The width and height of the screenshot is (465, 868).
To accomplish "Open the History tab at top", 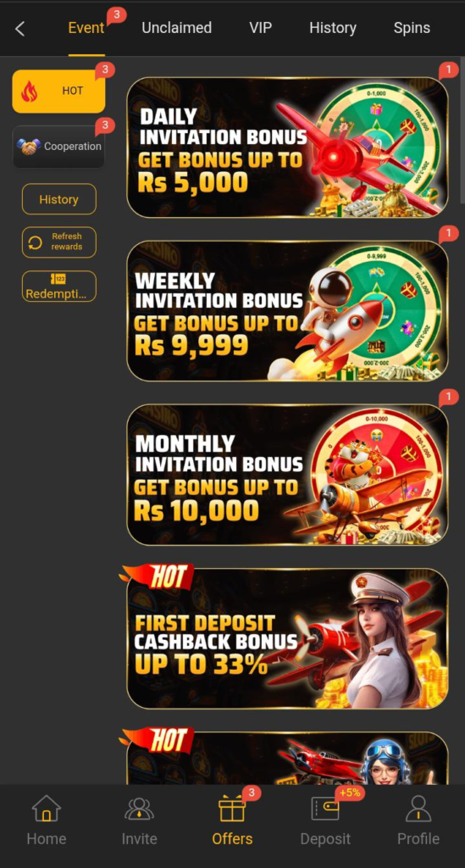I will tap(332, 28).
